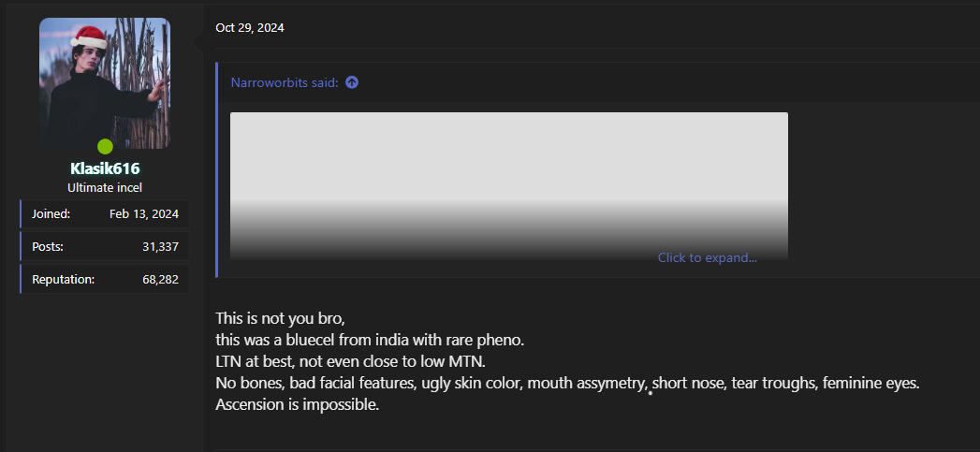Click the "LTN at best" text line
Viewport: 980px width, 452px height.
point(350,361)
